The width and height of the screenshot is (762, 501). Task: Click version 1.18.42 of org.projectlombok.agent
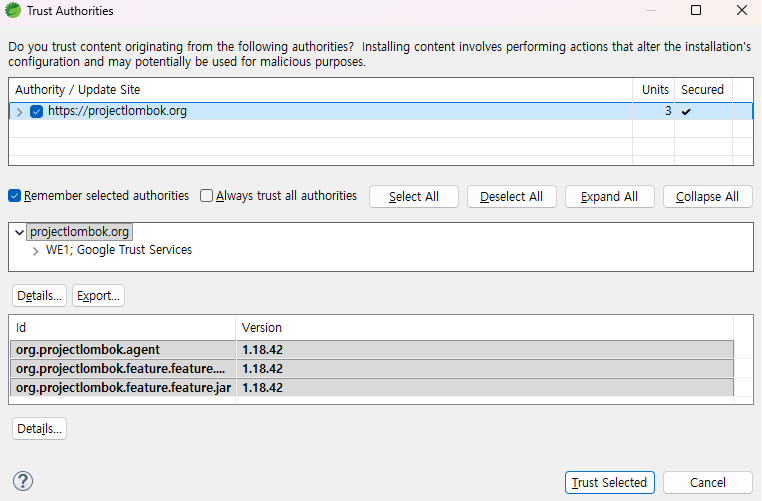262,350
